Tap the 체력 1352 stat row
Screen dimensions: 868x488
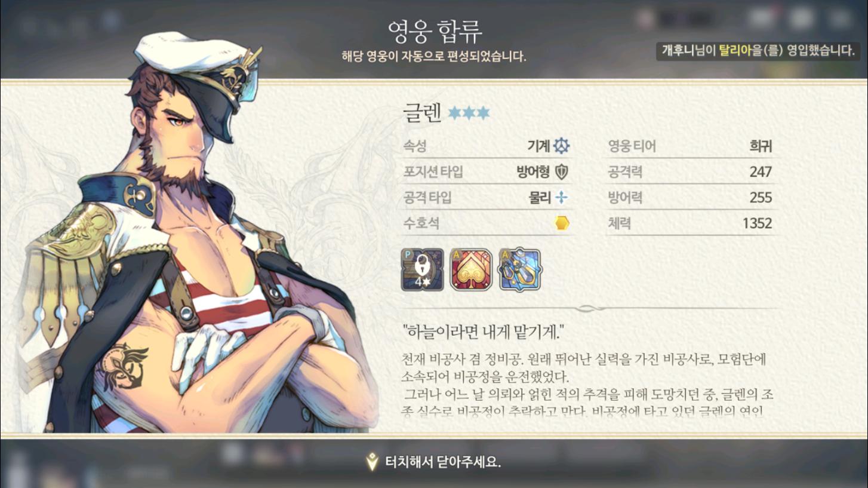coord(691,223)
